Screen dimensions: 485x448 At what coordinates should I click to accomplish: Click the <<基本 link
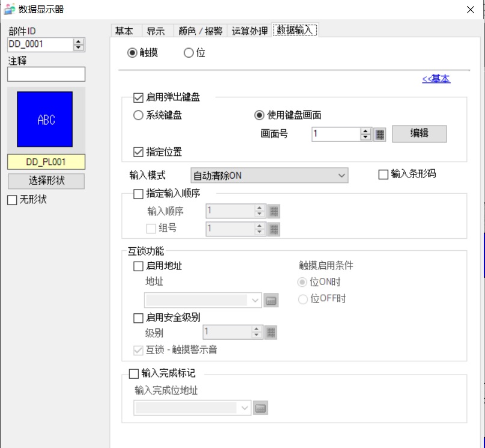pyautogui.click(x=436, y=79)
